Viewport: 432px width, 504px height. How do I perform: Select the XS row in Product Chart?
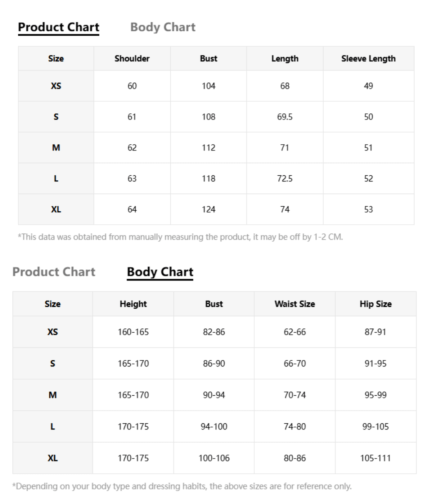[216, 86]
